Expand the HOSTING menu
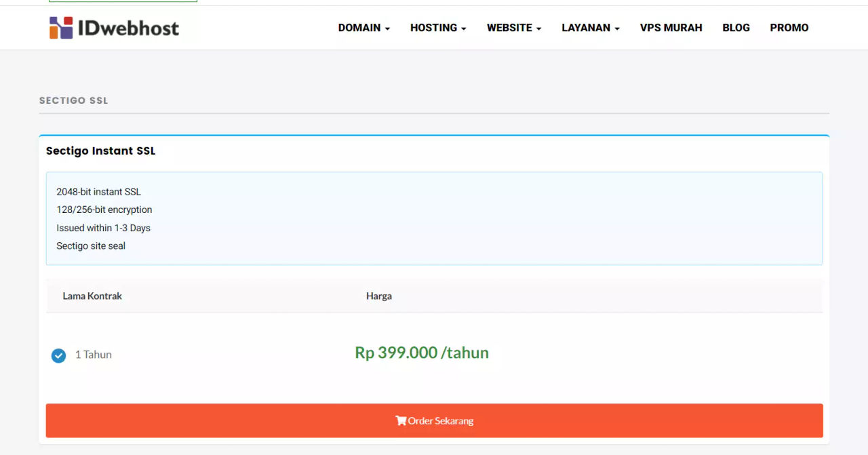 click(x=438, y=28)
